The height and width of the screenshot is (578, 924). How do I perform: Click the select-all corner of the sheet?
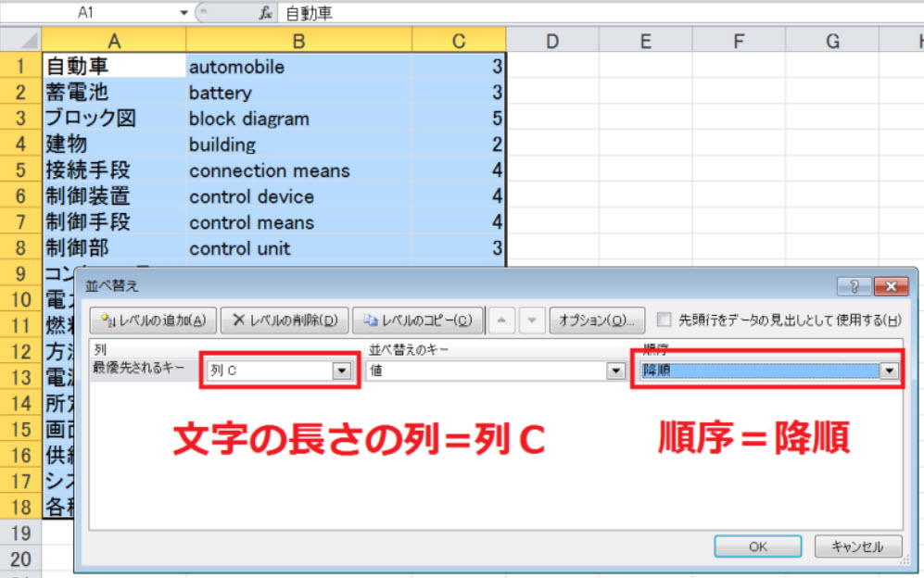(21, 40)
